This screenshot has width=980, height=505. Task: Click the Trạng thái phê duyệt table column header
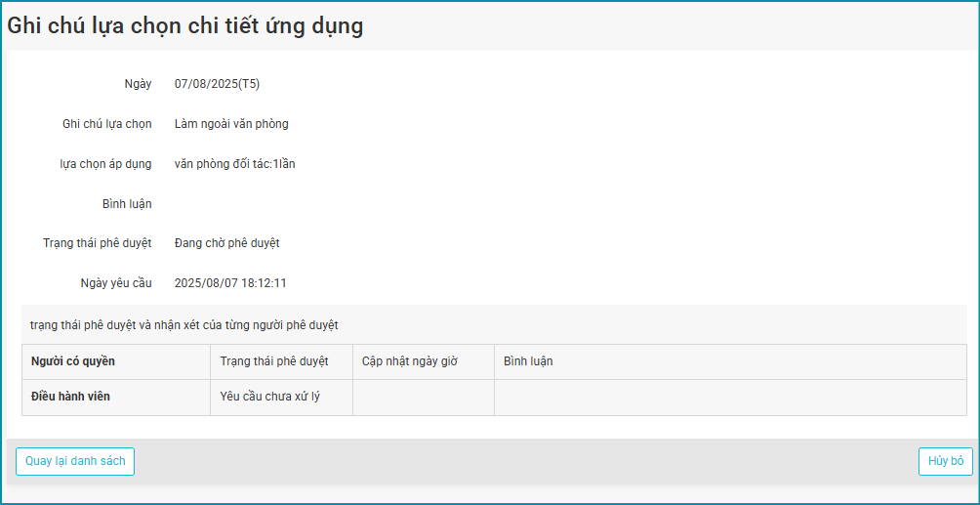(274, 361)
